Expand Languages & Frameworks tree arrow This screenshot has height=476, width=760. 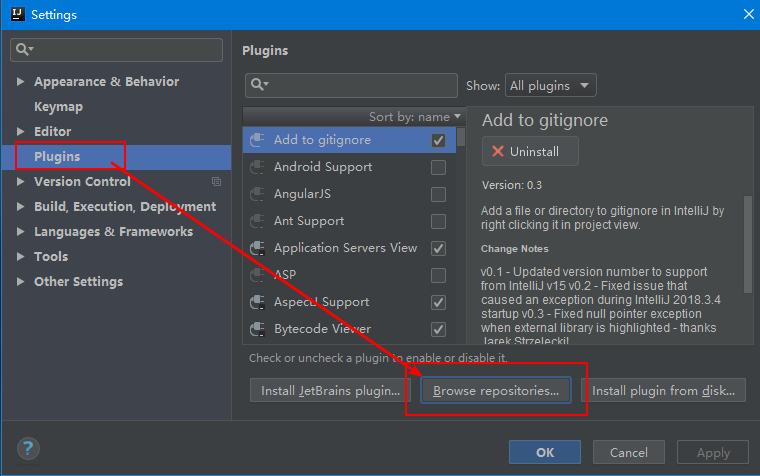pyautogui.click(x=20, y=231)
